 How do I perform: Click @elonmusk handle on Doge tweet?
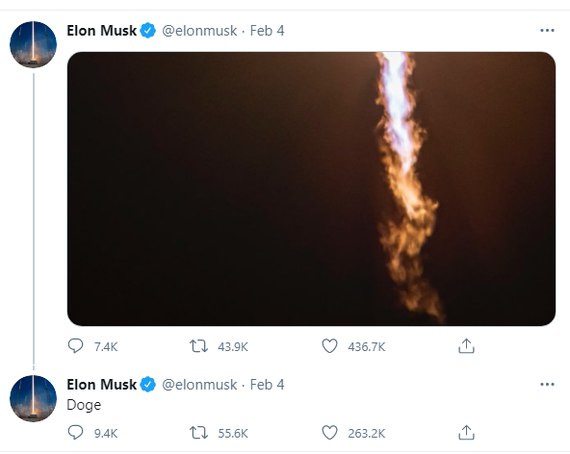[199, 384]
